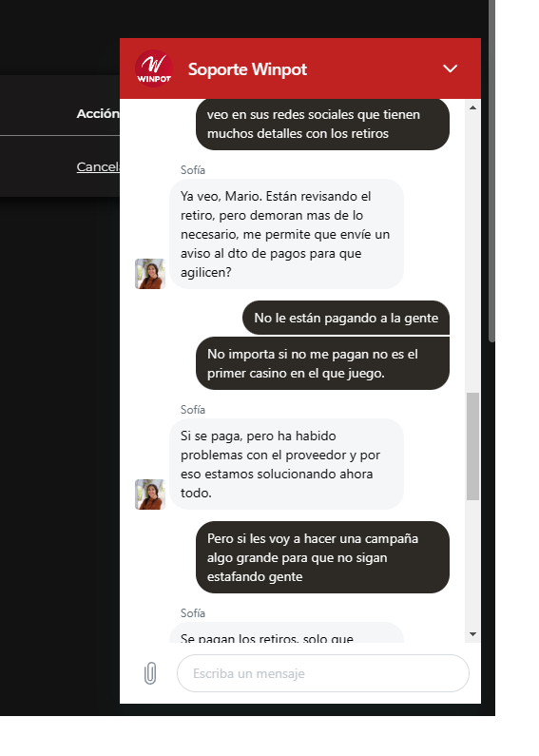Click the 'Soporte Winpot' header title
Image resolution: width=539 pixels, height=756 pixels.
tap(247, 69)
